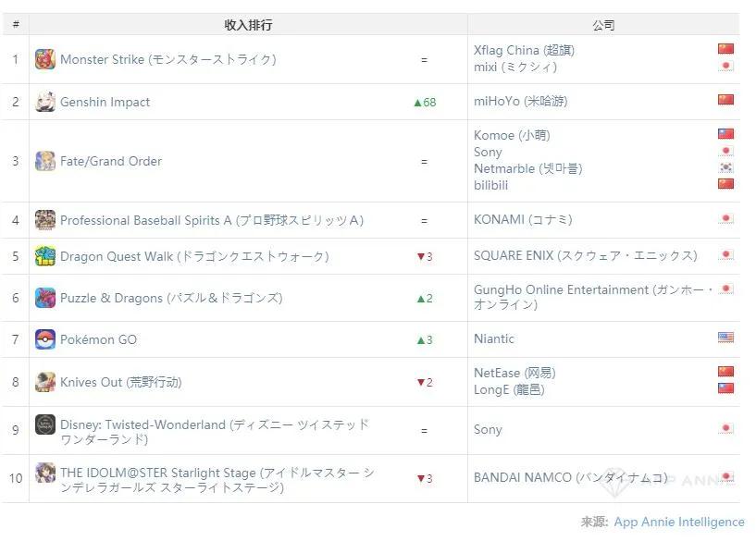The image size is (756, 541).
Task: Open the BANDAI NAMCO company link
Action: tap(571, 477)
